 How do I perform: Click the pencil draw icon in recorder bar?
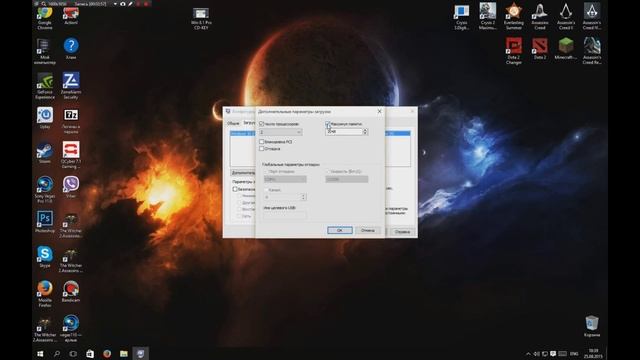point(131,4)
